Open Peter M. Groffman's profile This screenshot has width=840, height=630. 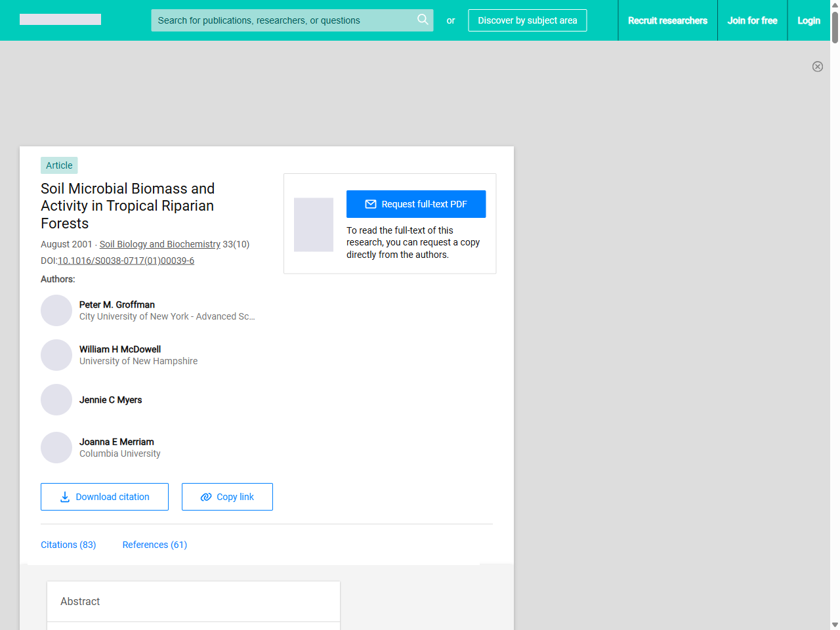[117, 304]
